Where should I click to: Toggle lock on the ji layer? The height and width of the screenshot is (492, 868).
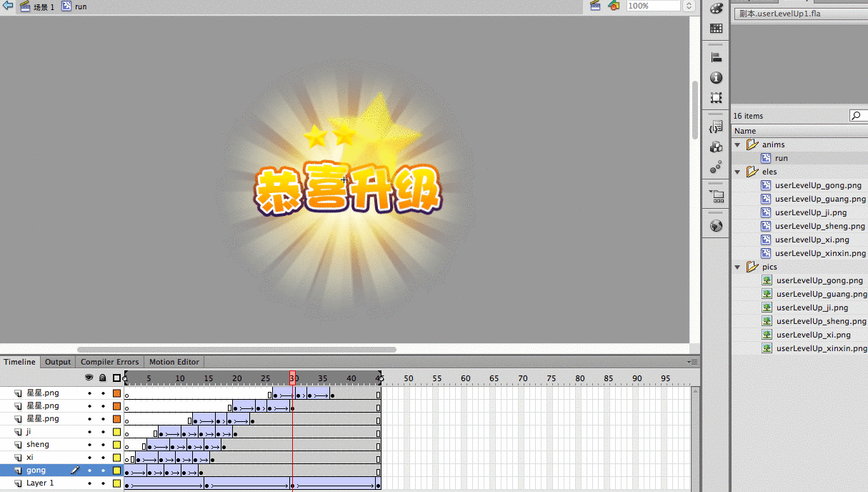coord(102,432)
